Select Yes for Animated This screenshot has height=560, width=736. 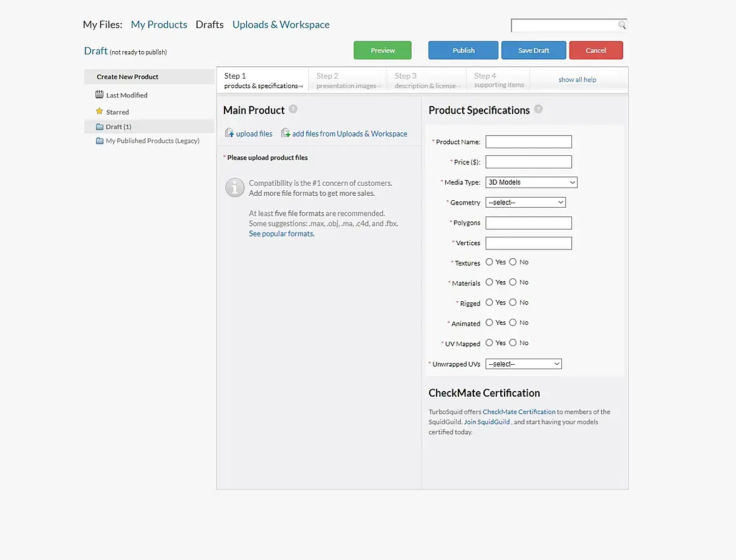coord(489,322)
